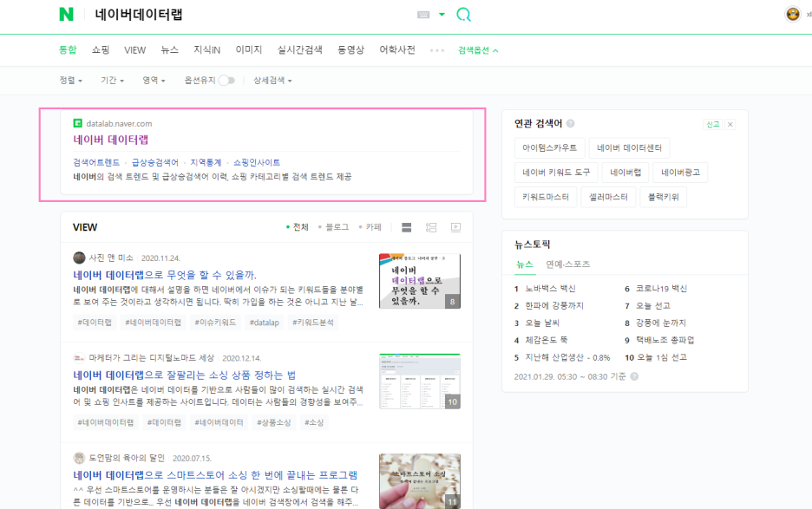
Task: Search related keyword 네이버광고
Action: 680,172
